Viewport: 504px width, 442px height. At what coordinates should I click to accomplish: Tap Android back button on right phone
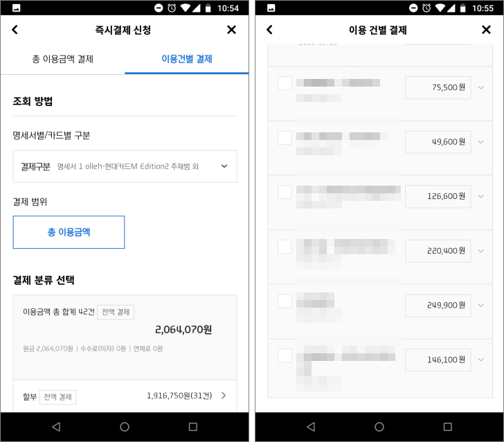(311, 427)
